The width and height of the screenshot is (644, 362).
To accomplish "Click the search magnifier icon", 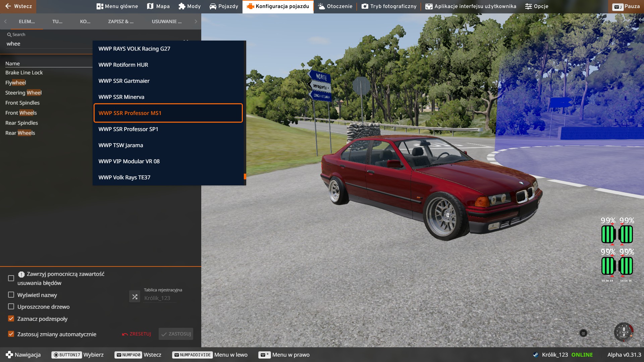I will pyautogui.click(x=9, y=35).
